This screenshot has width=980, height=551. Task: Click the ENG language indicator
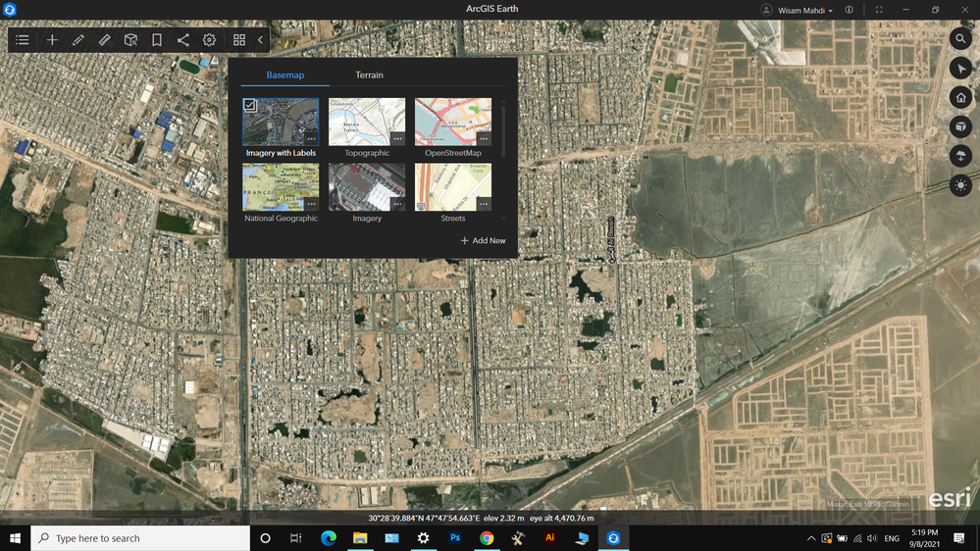pos(892,538)
